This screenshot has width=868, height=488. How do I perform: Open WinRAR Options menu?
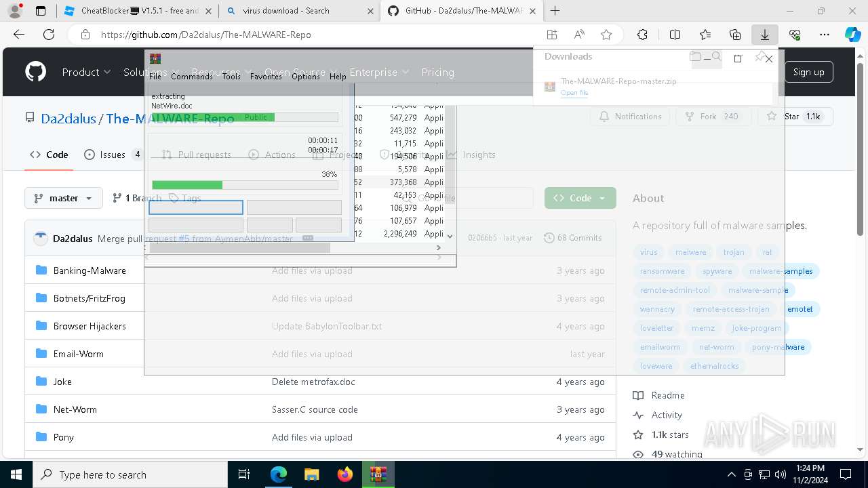(x=306, y=77)
